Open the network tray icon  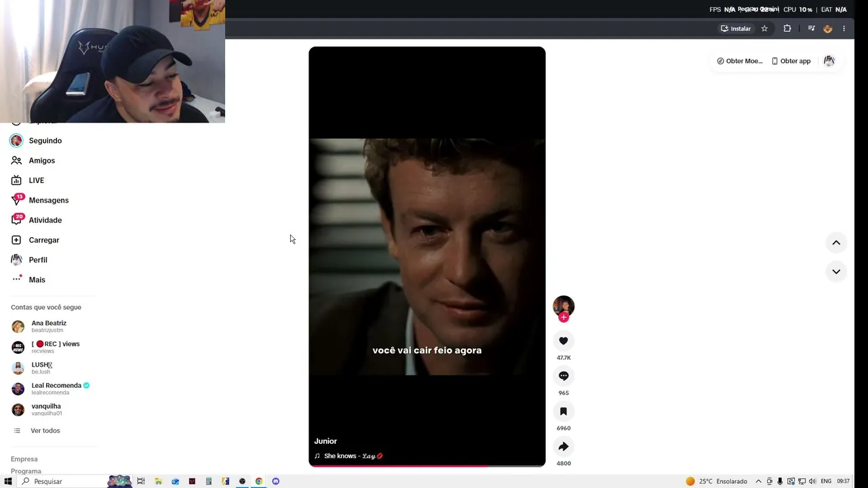[x=802, y=481]
